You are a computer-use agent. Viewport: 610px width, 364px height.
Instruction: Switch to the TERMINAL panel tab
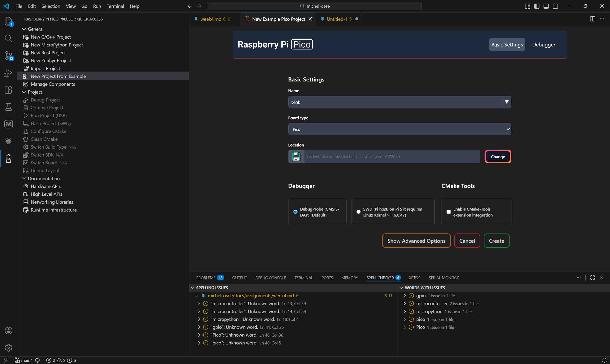pyautogui.click(x=303, y=278)
